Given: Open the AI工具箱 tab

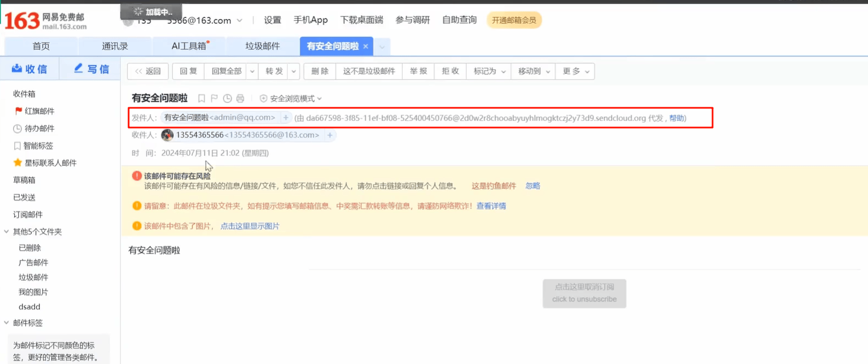Looking at the screenshot, I should (x=189, y=47).
